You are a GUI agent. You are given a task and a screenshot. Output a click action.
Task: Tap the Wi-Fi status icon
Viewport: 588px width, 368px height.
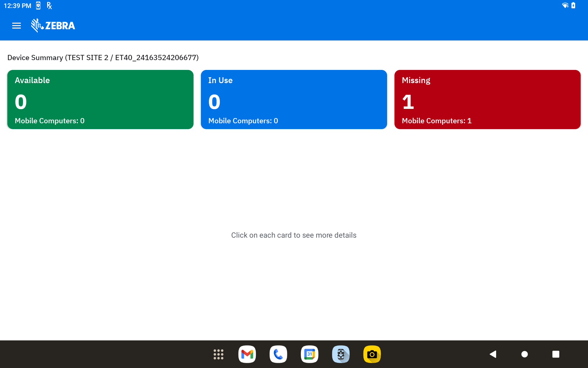[x=565, y=6]
